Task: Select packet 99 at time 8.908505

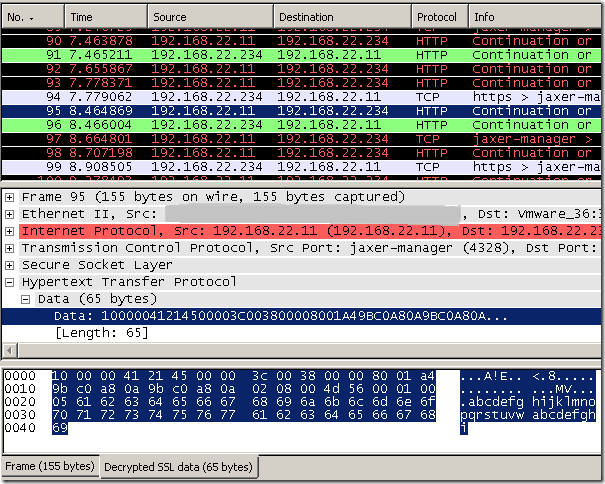Action: pyautogui.click(x=301, y=167)
